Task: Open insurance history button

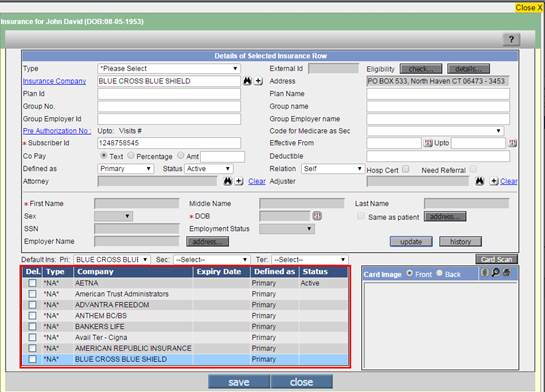Action: 461,242
